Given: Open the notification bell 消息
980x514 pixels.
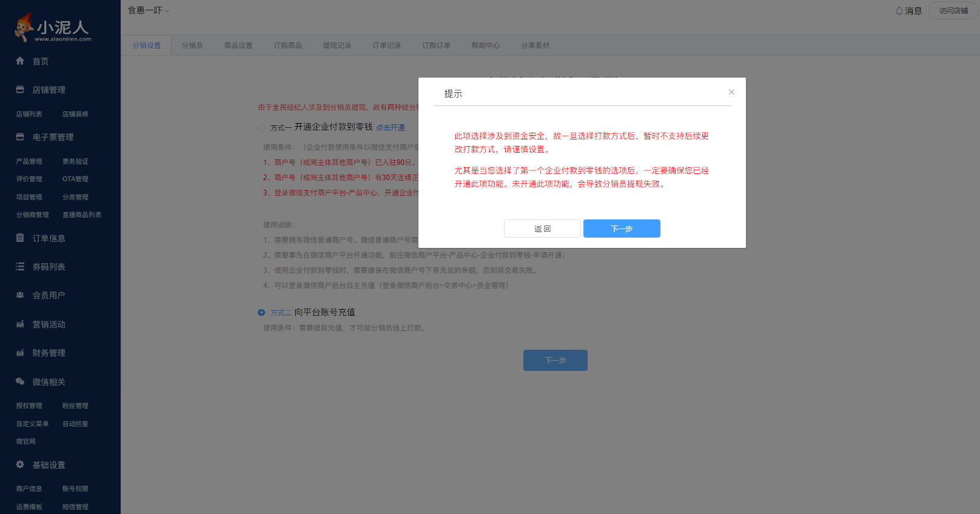Looking at the screenshot, I should [x=908, y=11].
